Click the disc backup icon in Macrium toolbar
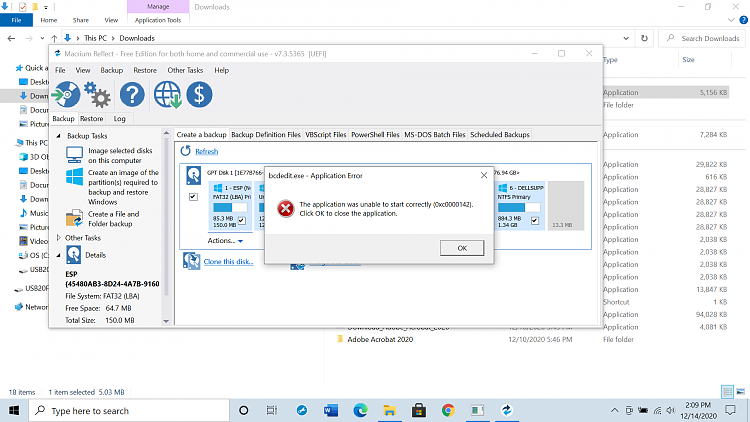The width and height of the screenshot is (750, 422). click(66, 95)
